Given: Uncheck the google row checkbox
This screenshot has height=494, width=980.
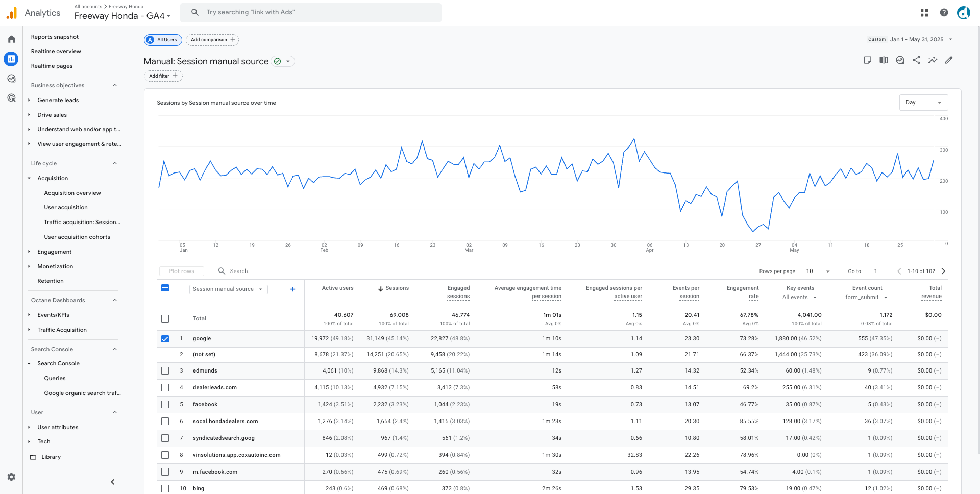Looking at the screenshot, I should (165, 339).
